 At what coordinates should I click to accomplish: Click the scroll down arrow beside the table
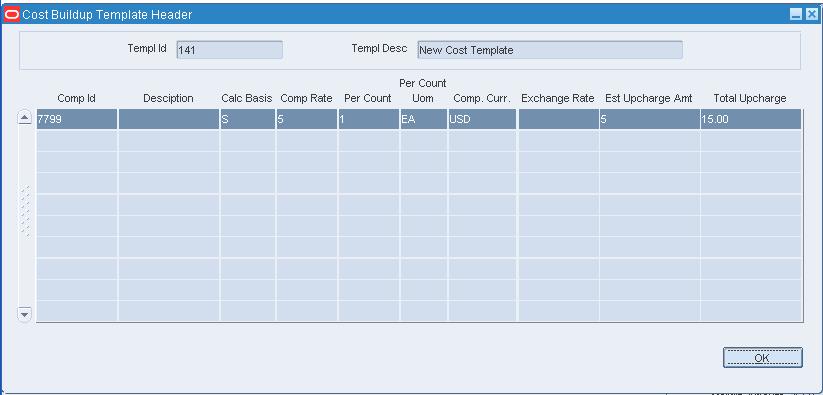25,314
